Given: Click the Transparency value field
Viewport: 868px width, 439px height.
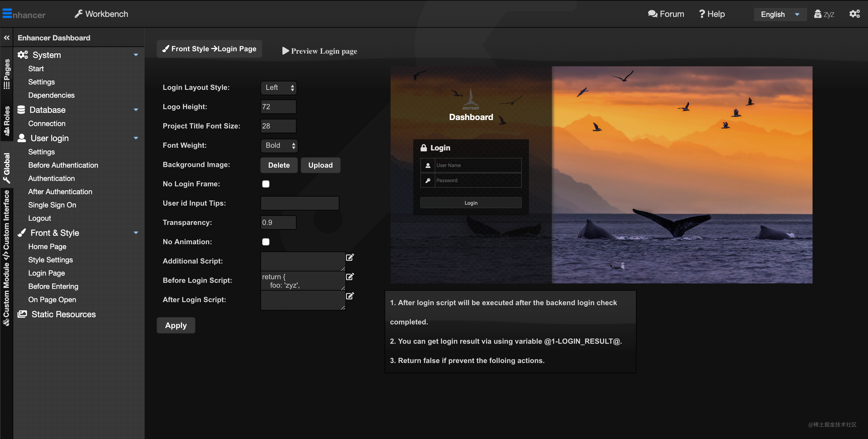Looking at the screenshot, I should tap(278, 223).
